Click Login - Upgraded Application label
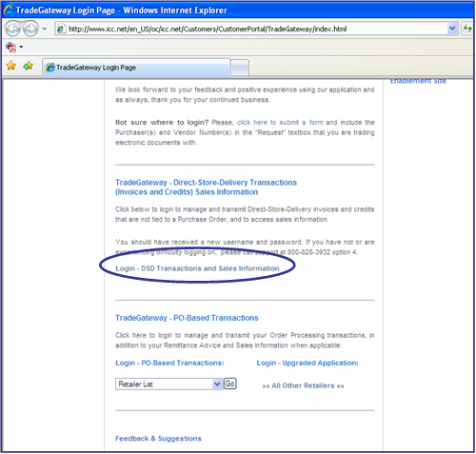Viewport: 476px width, 454px height. pos(307,363)
